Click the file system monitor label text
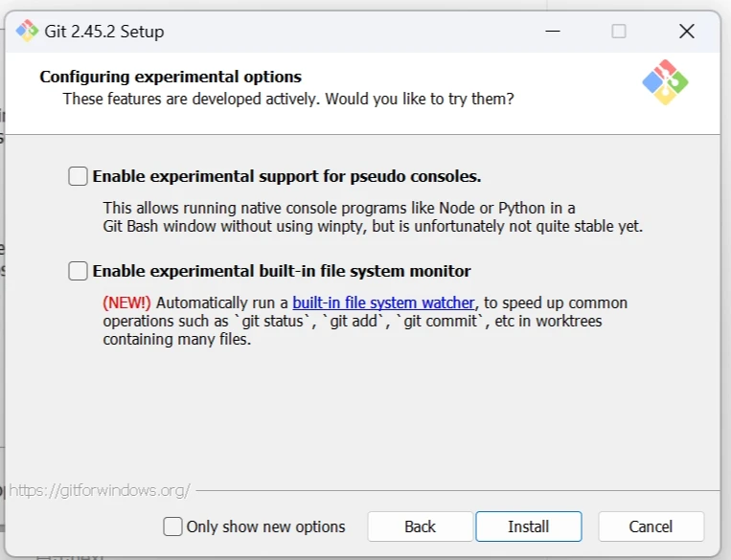Screen dimensions: 731x560 [282, 271]
